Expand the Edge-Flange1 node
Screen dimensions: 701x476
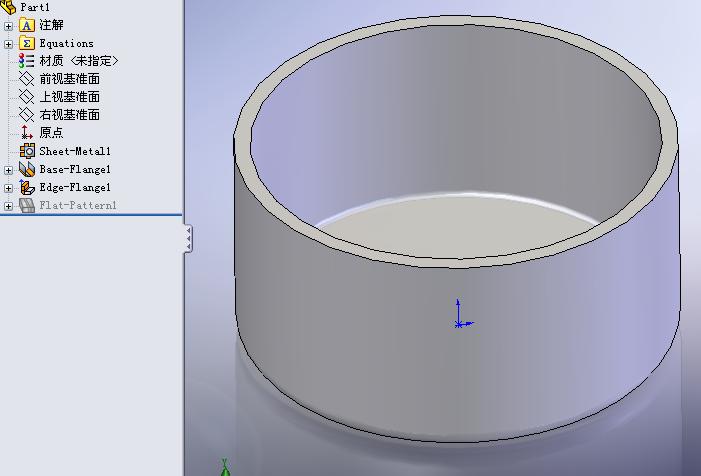click(x=8, y=188)
